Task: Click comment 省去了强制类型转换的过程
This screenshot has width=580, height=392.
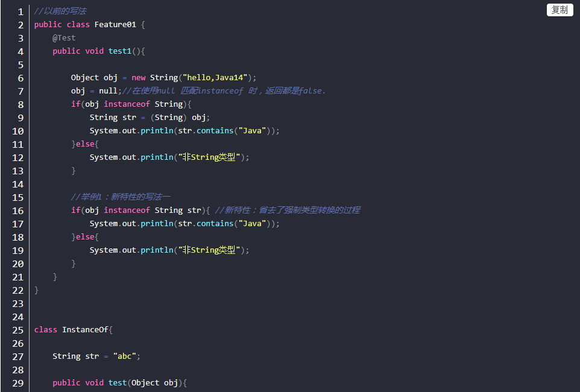Action: coord(309,210)
